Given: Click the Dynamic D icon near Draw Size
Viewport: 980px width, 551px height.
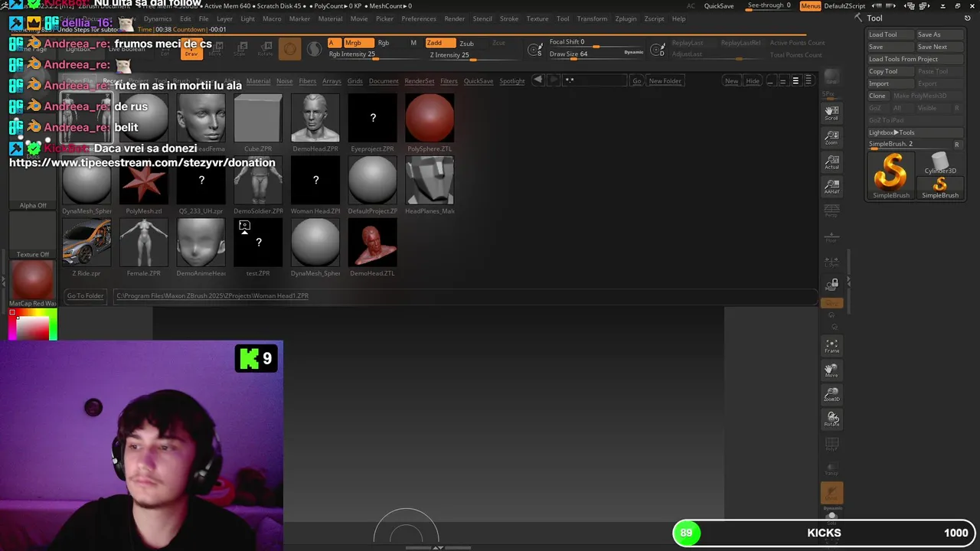Looking at the screenshot, I should 657,51.
